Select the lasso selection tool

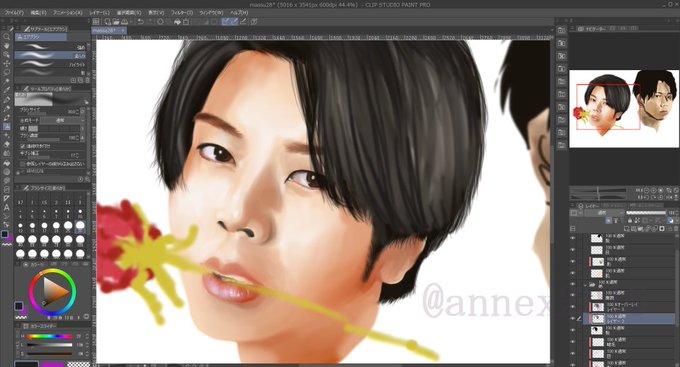7,72
